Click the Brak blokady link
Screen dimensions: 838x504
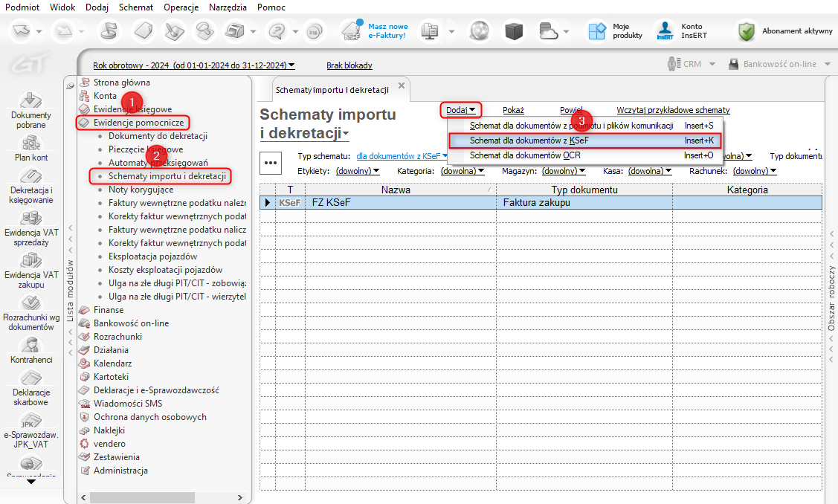pyautogui.click(x=349, y=65)
